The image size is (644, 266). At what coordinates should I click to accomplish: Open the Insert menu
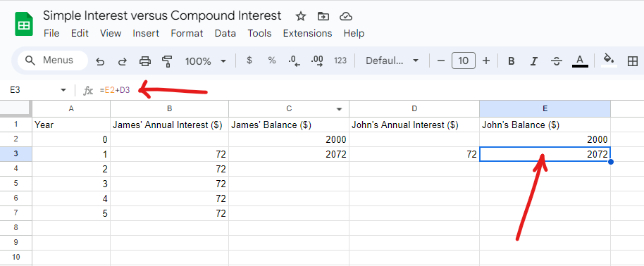click(x=146, y=34)
